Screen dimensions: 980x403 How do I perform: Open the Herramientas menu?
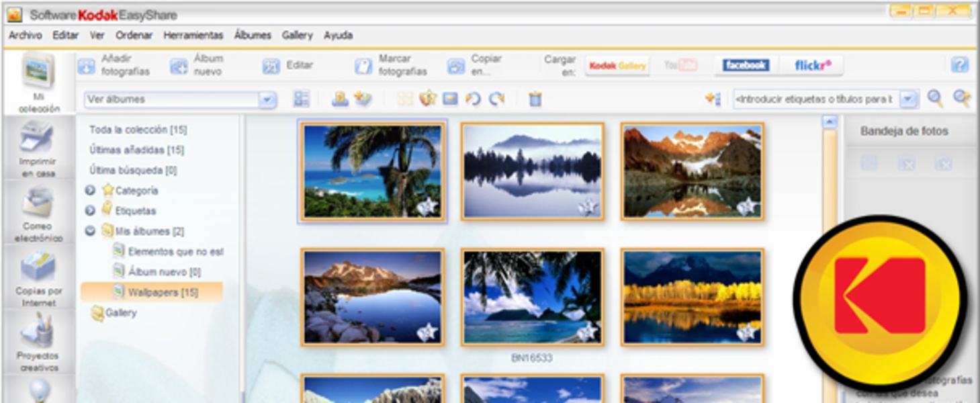(x=193, y=36)
